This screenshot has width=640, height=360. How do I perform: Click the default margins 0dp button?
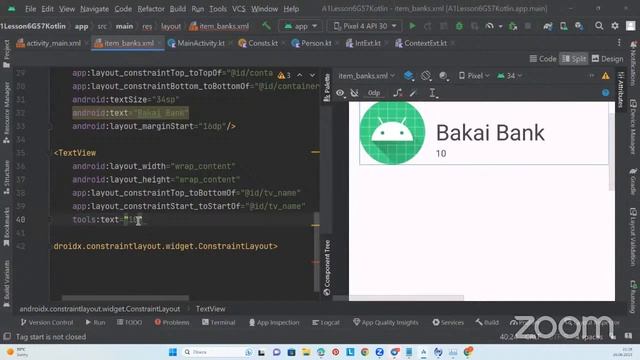373,93
